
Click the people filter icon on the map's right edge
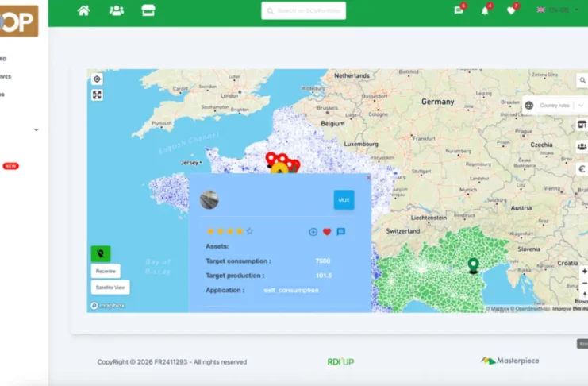click(x=582, y=147)
